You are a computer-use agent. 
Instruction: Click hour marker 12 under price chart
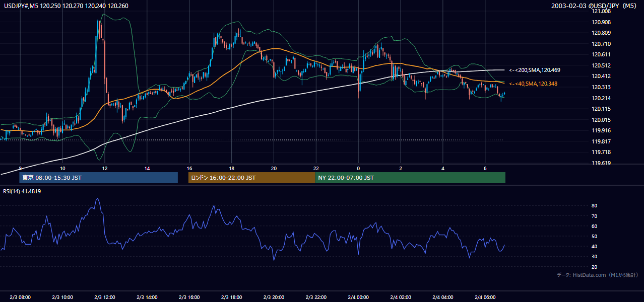pos(104,168)
